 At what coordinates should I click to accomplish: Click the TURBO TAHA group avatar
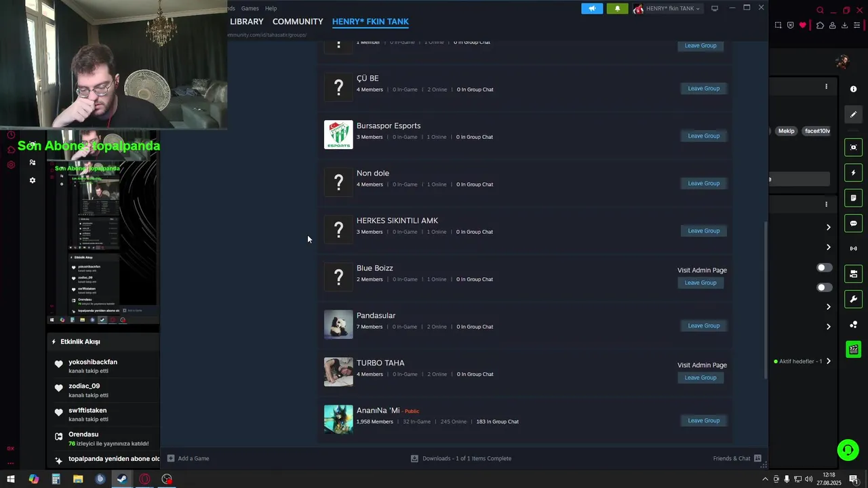coord(338,372)
